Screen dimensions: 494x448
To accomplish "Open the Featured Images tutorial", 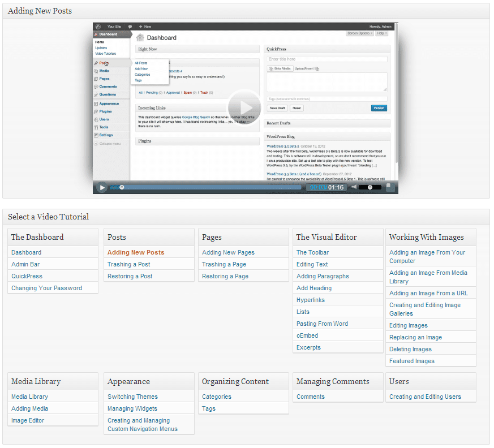I will point(412,361).
